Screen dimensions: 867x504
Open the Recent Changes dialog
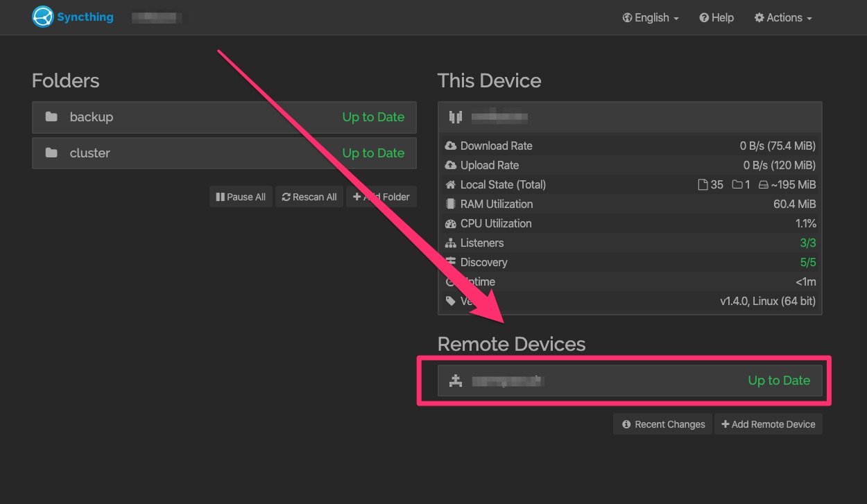[663, 424]
